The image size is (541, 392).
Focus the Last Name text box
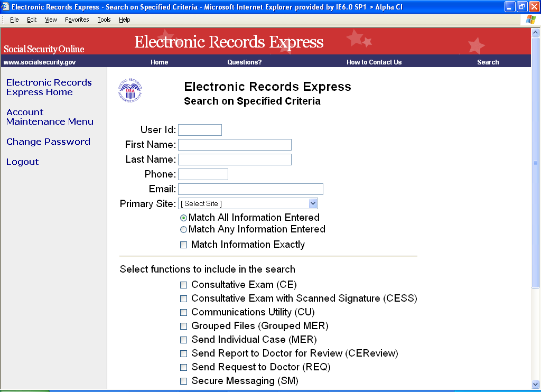coord(235,160)
